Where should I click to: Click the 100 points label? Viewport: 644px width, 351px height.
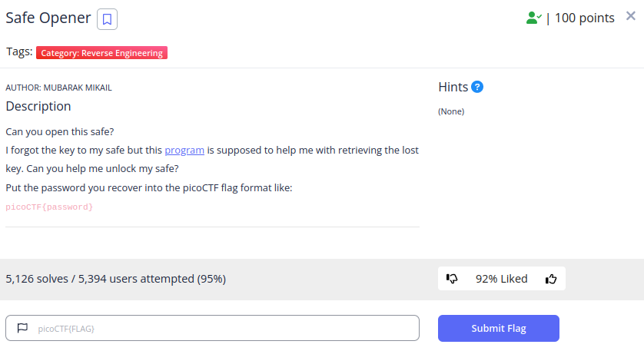pyautogui.click(x=585, y=18)
